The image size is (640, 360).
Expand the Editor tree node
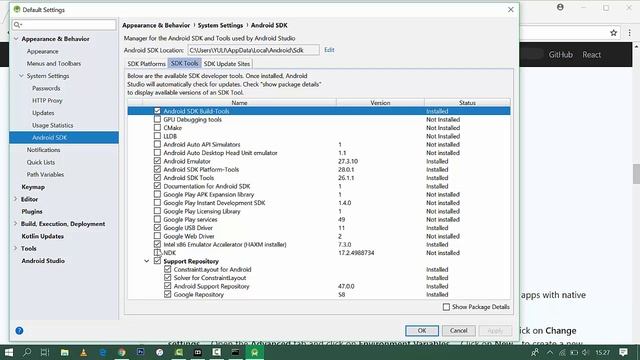coord(16,199)
